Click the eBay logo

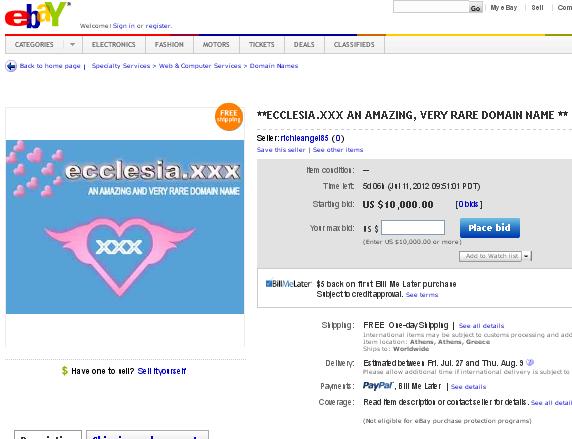coord(36,15)
